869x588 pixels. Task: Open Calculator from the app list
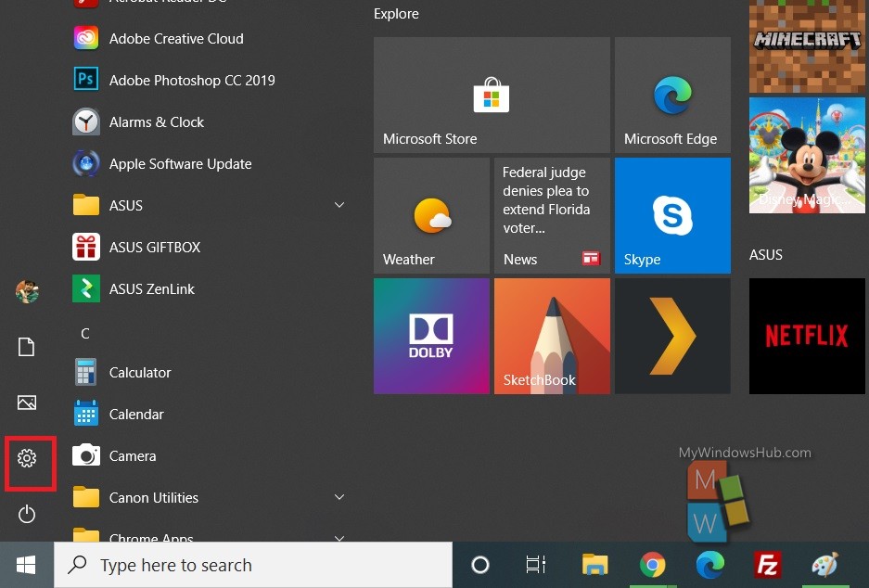tap(140, 373)
